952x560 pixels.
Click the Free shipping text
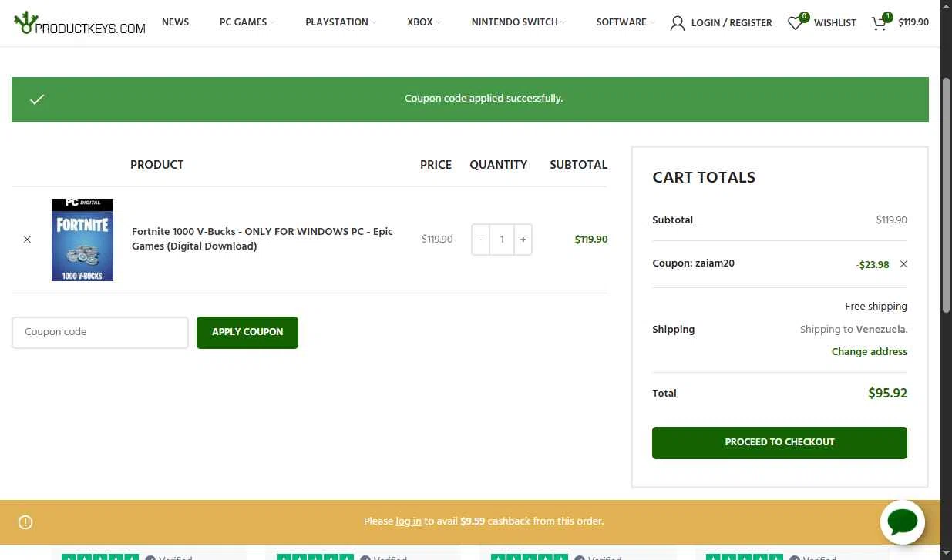tap(876, 307)
